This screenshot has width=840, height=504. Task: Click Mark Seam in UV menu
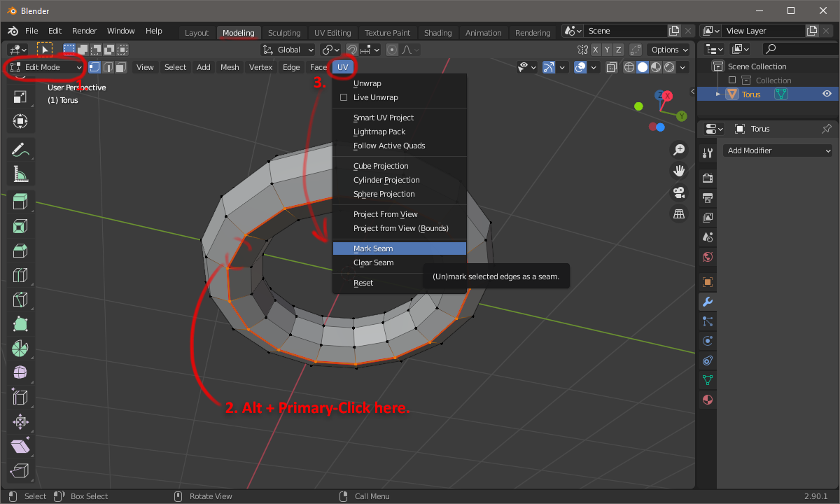[373, 248]
